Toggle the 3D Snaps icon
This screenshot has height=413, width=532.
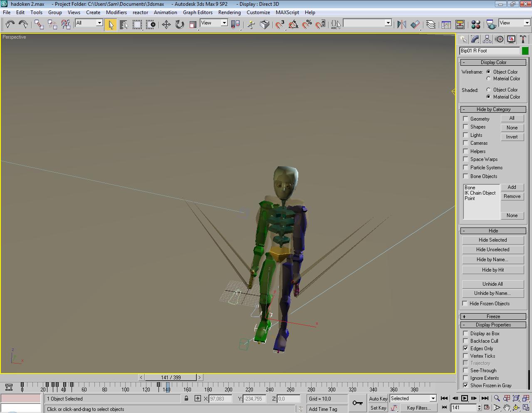point(280,25)
